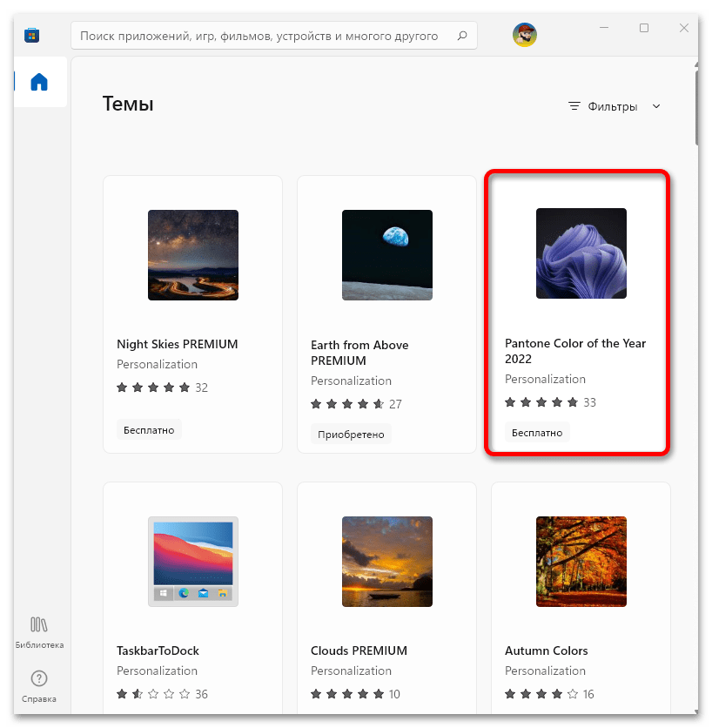Click the Microsoft Store logo icon
This screenshot has height=728, width=712.
31,36
